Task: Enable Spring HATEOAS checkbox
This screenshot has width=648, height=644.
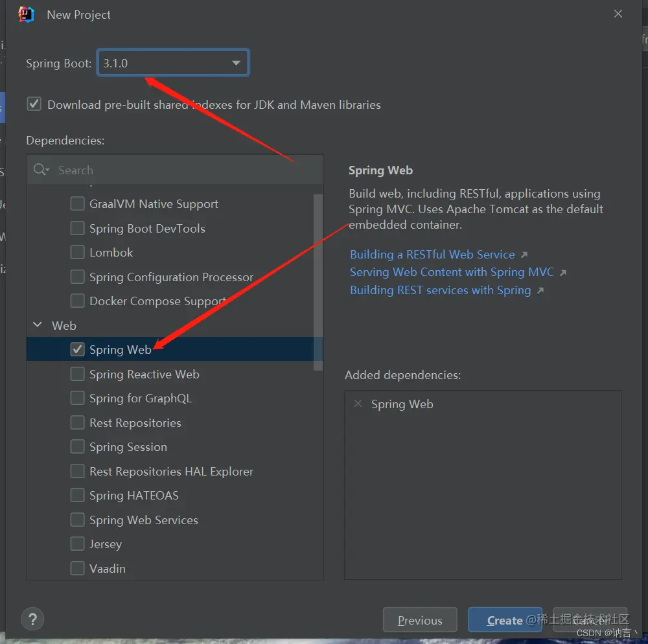Action: pos(77,495)
